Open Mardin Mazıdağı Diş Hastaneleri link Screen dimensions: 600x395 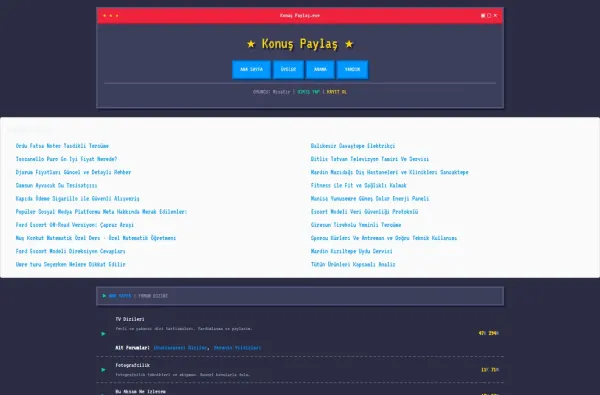click(x=390, y=172)
